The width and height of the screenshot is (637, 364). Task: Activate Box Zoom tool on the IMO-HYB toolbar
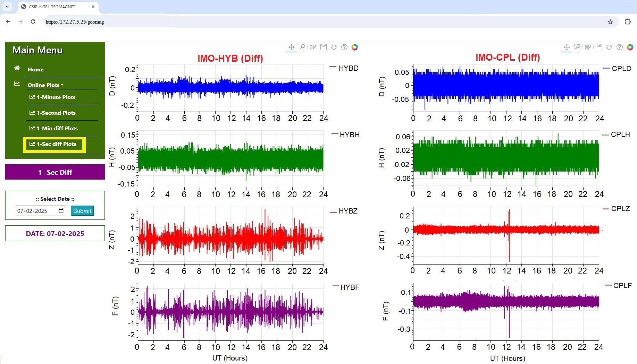tap(302, 47)
